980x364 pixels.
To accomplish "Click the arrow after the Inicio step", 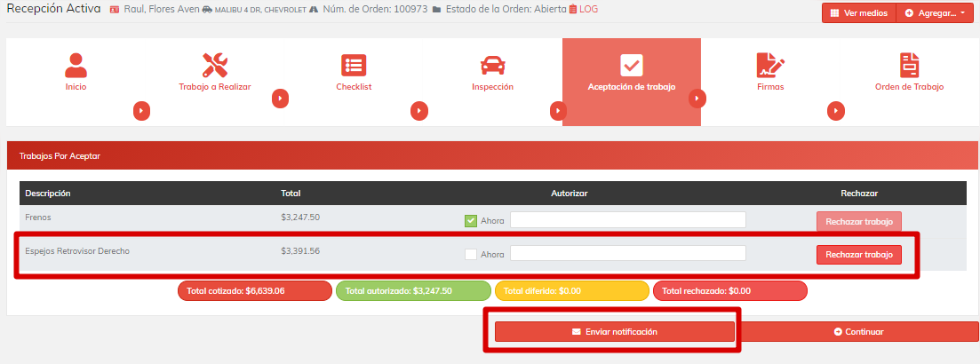I will click(x=141, y=111).
